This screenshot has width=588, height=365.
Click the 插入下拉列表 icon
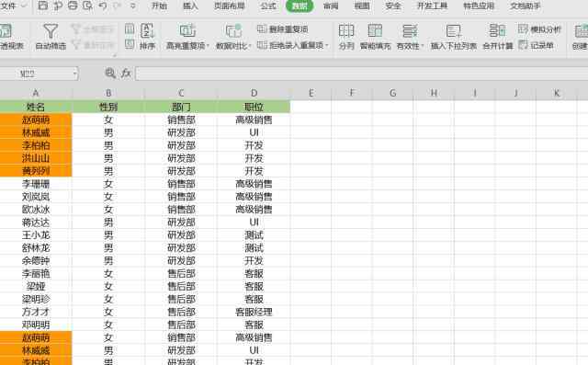[x=453, y=31]
